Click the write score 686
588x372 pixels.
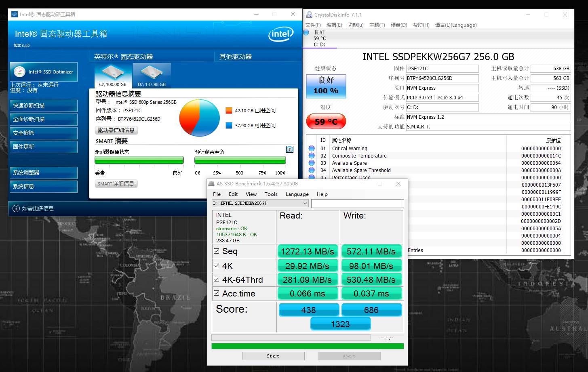(371, 310)
